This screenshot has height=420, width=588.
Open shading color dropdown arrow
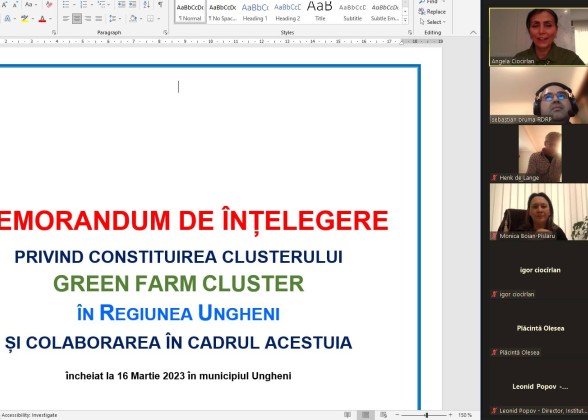coord(141,18)
